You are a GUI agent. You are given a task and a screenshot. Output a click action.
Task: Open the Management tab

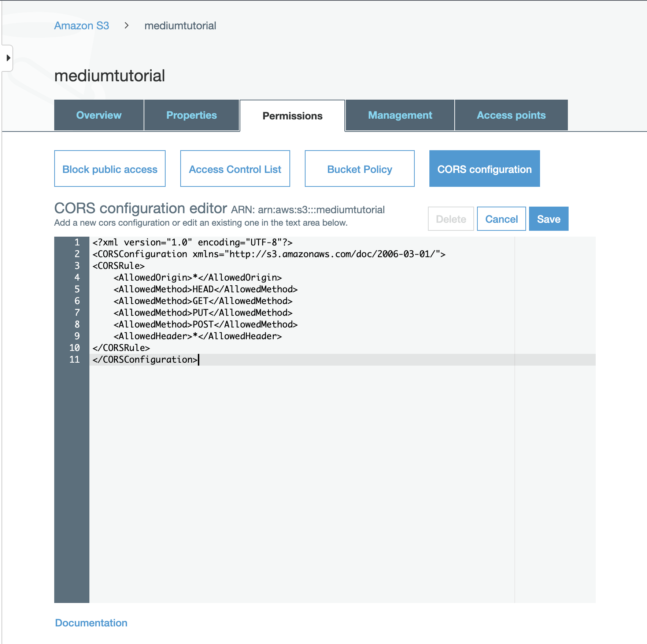click(400, 115)
